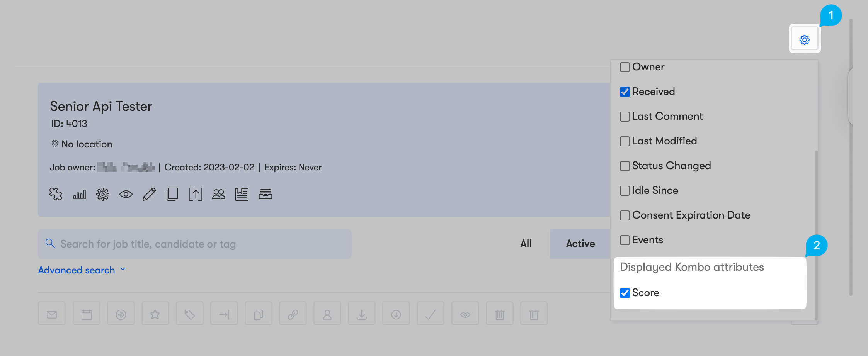Click the star icon in action toolbar
This screenshot has width=868, height=356.
(155, 314)
